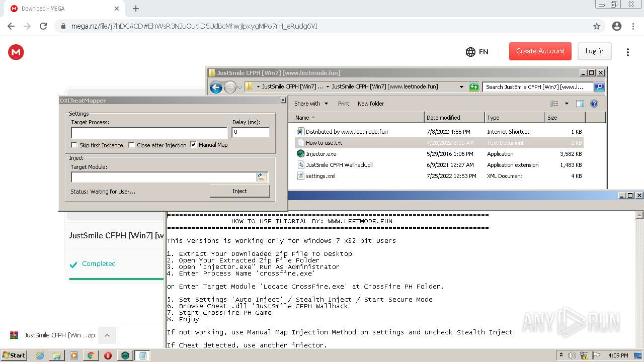Click Create Account button
The width and height of the screenshot is (644, 362).
pyautogui.click(x=540, y=51)
